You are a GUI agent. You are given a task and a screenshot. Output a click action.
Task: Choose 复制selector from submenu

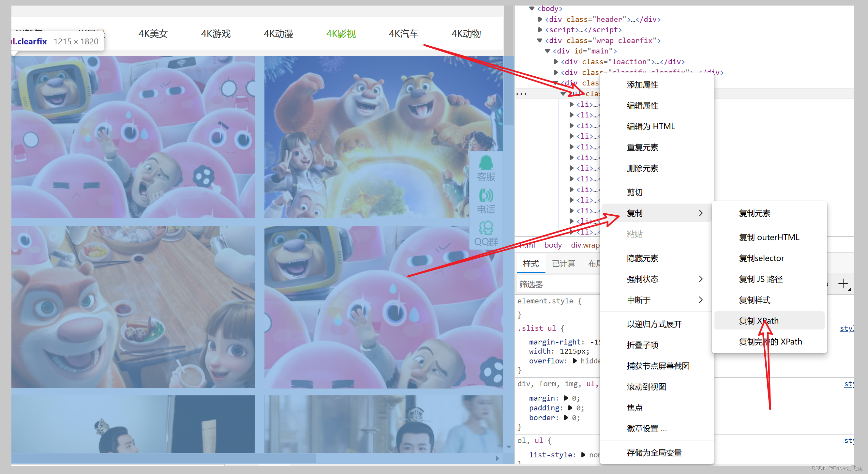[761, 258]
